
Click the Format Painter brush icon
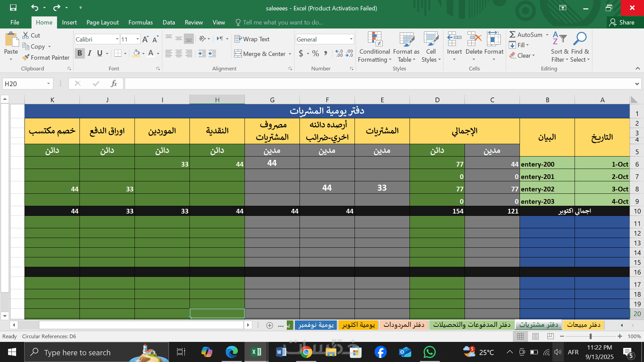point(26,58)
